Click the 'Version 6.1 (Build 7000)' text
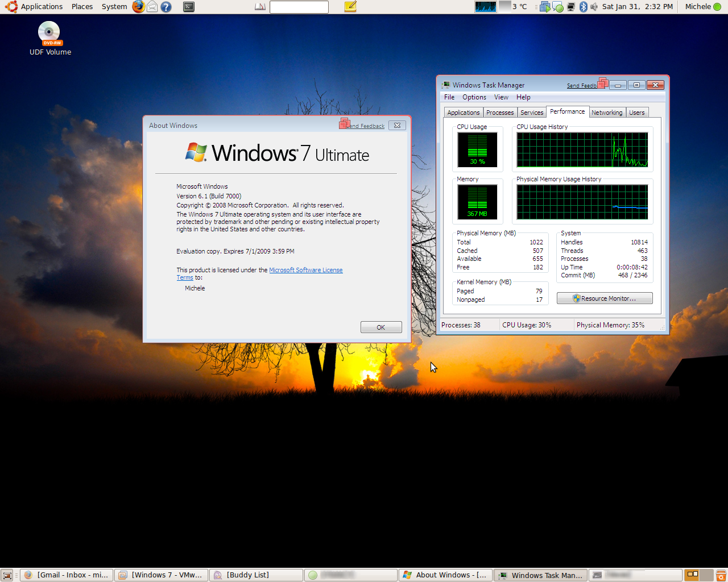This screenshot has height=582, width=728. click(209, 196)
